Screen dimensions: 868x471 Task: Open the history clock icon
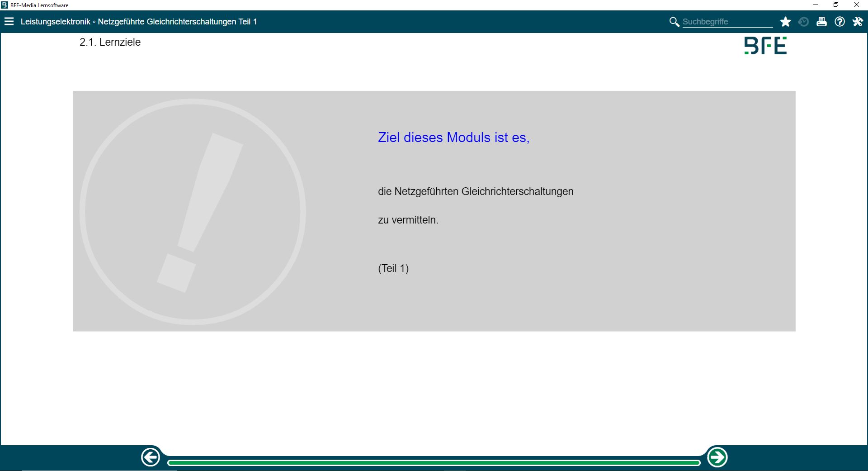803,22
